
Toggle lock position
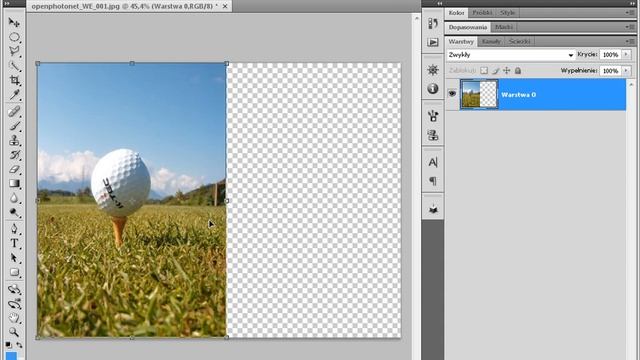point(507,71)
